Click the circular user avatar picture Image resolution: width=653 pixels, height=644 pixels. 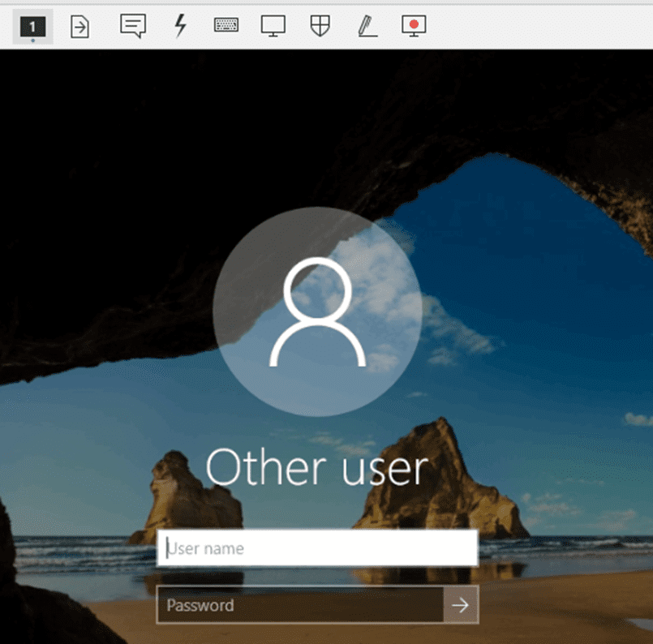pyautogui.click(x=317, y=312)
